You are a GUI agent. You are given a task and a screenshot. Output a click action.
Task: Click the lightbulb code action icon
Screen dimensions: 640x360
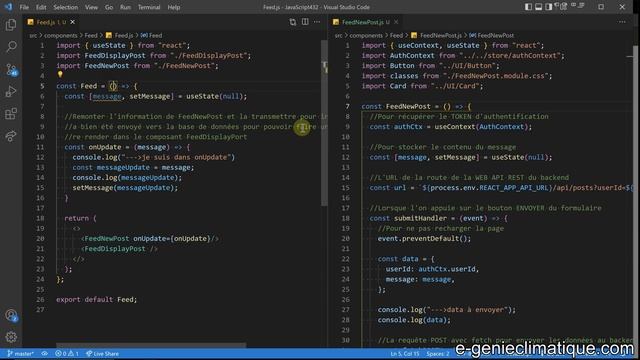(60, 75)
